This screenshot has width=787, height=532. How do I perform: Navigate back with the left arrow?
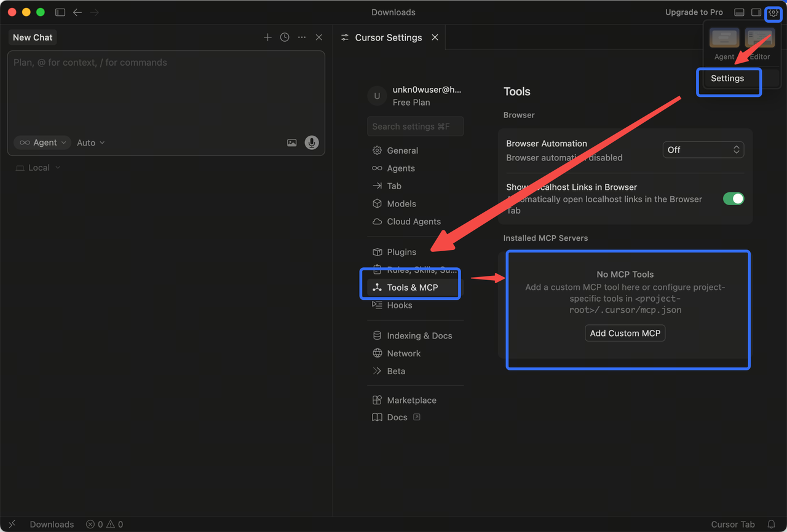pyautogui.click(x=77, y=12)
